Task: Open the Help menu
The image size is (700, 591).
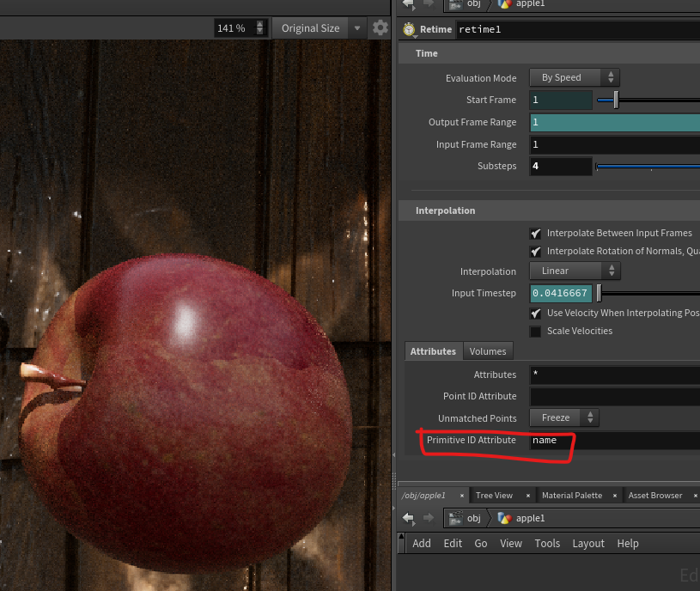Action: [x=628, y=544]
